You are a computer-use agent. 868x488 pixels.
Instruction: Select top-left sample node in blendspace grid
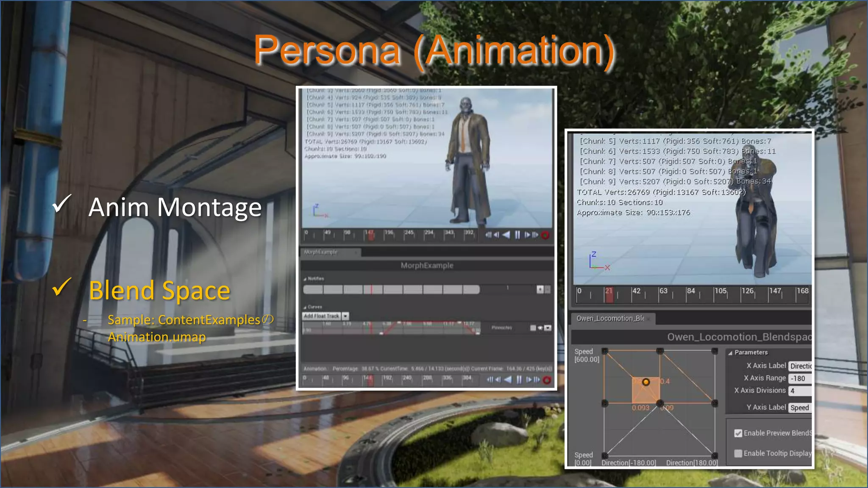tap(605, 351)
